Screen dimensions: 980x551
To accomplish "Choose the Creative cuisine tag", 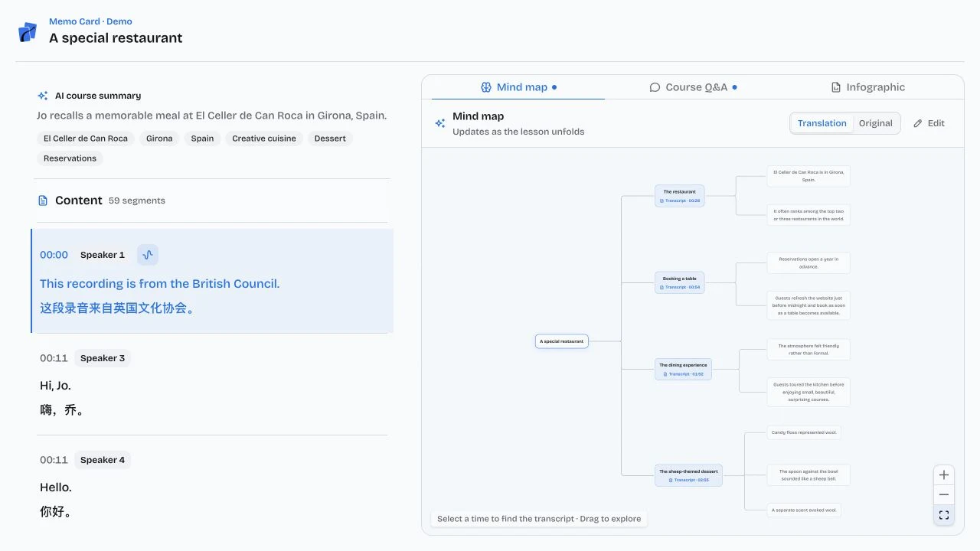I will (265, 139).
